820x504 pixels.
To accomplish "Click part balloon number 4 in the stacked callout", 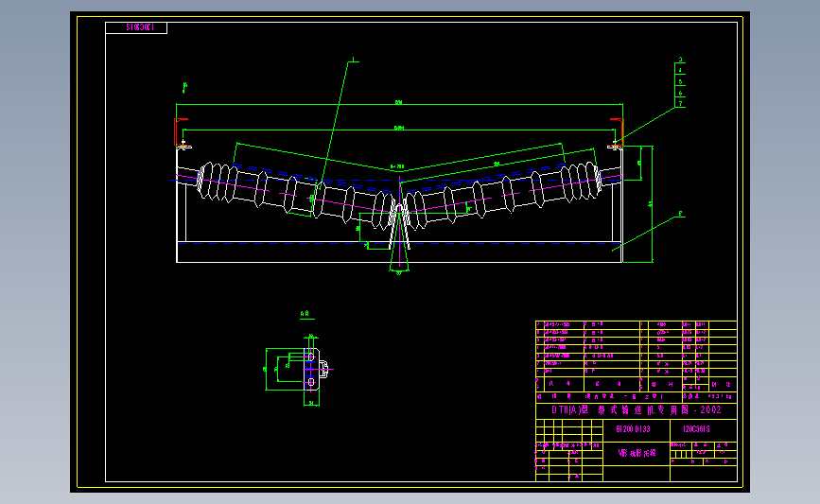I will click(x=680, y=71).
